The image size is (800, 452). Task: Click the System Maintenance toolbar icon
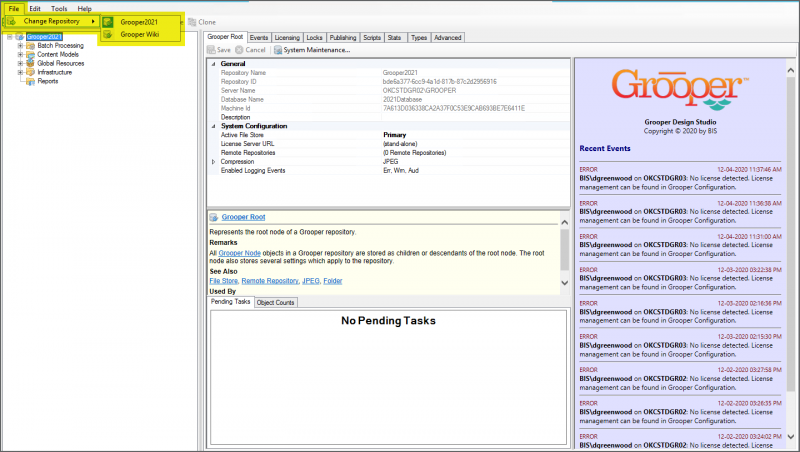click(x=278, y=50)
